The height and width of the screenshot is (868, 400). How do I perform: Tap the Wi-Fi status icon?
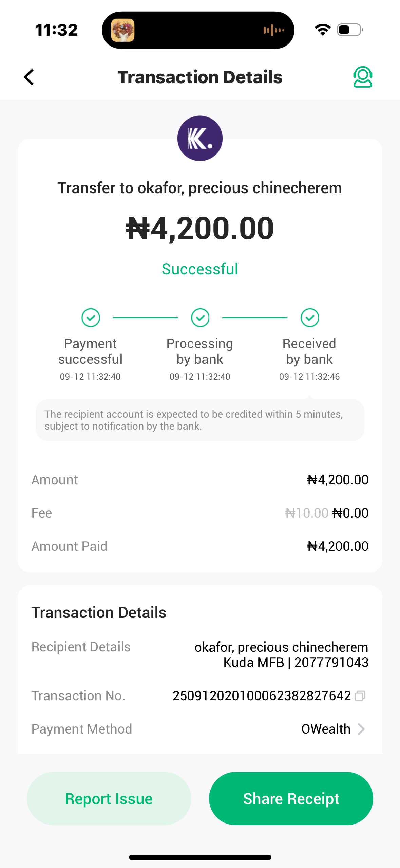coord(323,30)
